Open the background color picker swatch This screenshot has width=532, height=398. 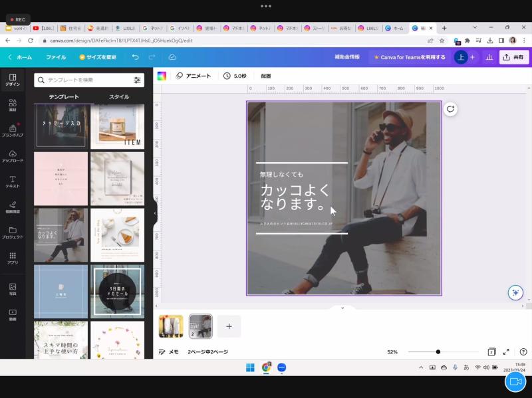click(162, 76)
